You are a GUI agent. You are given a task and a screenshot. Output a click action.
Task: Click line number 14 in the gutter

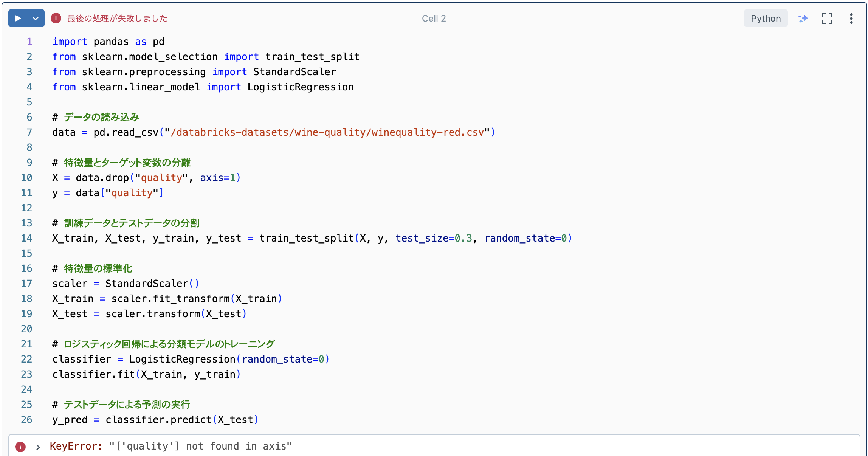point(26,238)
